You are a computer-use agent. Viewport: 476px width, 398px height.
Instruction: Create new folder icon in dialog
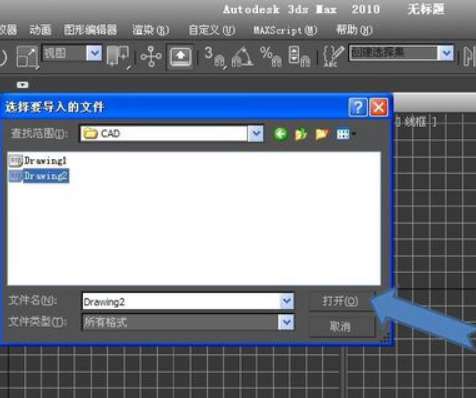[322, 134]
